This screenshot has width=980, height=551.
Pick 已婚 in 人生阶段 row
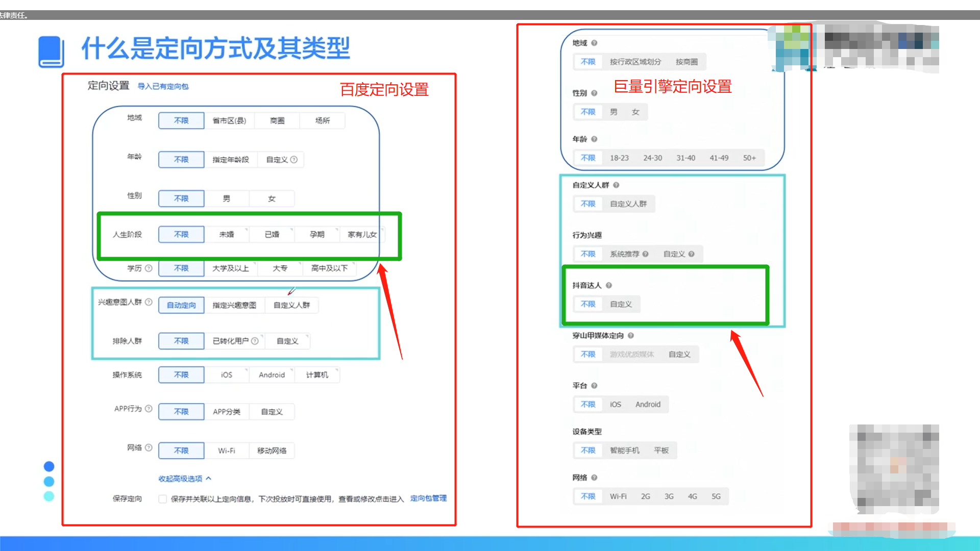click(x=272, y=235)
